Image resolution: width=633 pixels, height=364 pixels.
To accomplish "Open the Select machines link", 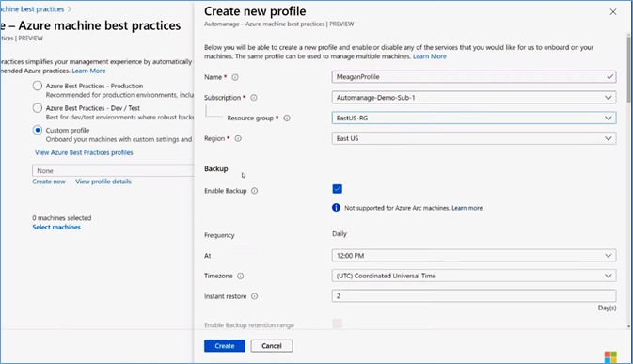I will coord(56,228).
